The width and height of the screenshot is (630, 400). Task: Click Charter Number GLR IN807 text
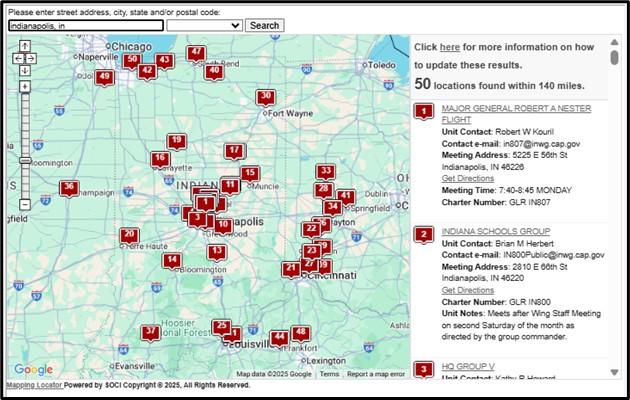tap(496, 202)
